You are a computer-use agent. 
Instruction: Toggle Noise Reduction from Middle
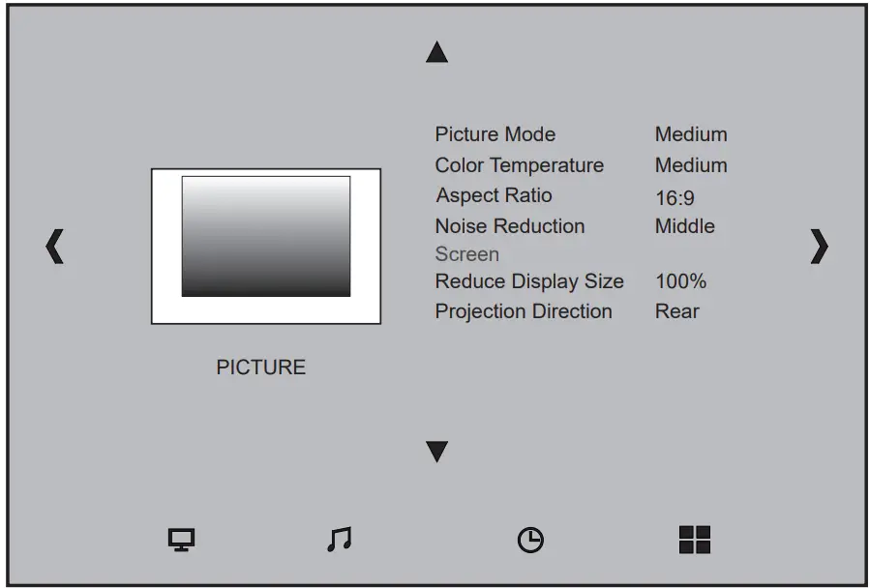684,226
